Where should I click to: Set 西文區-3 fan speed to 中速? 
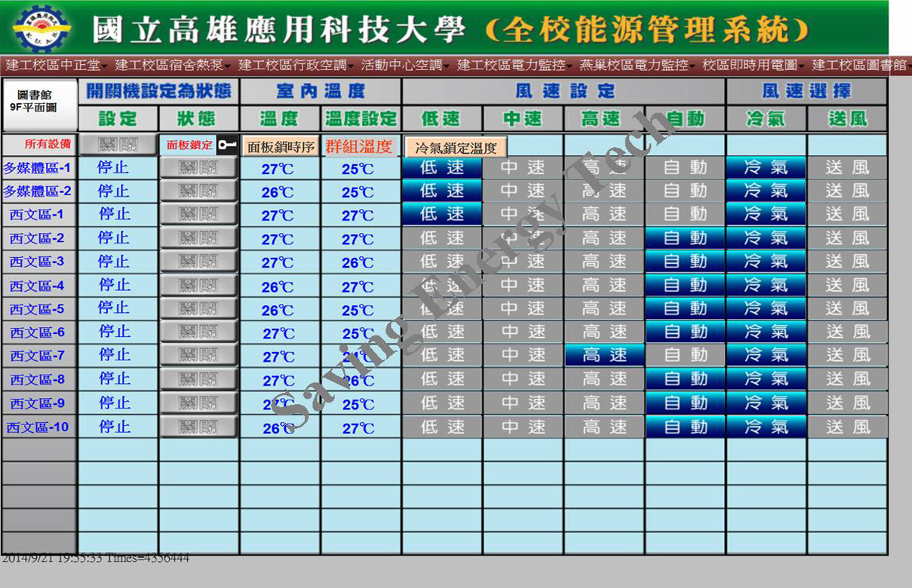point(523,262)
